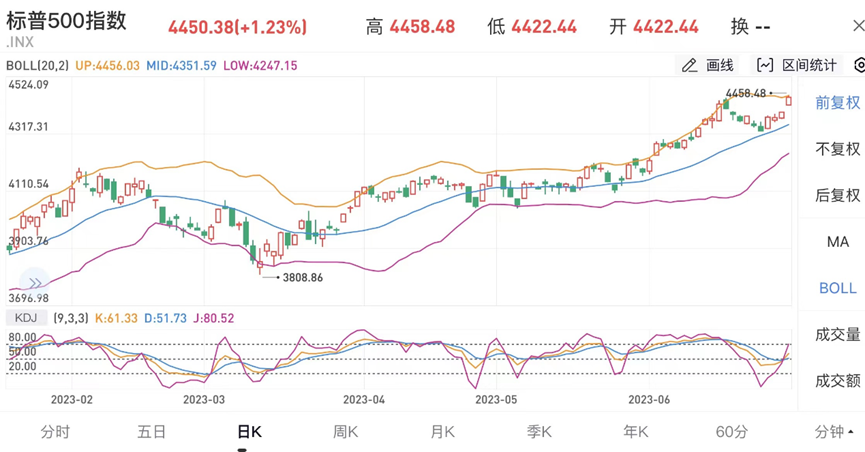Select the 日K daily candlestick tab
The width and height of the screenshot is (865, 452).
(x=249, y=432)
